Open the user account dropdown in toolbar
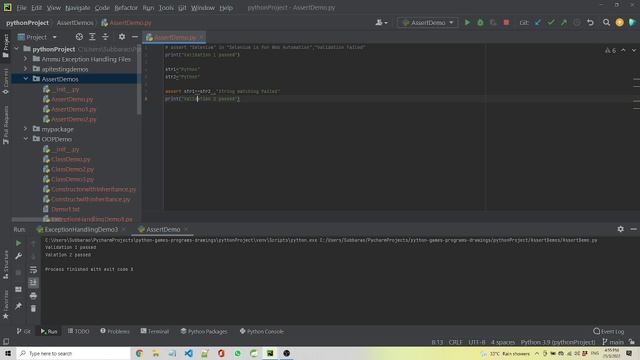640x360 pixels. click(x=382, y=23)
